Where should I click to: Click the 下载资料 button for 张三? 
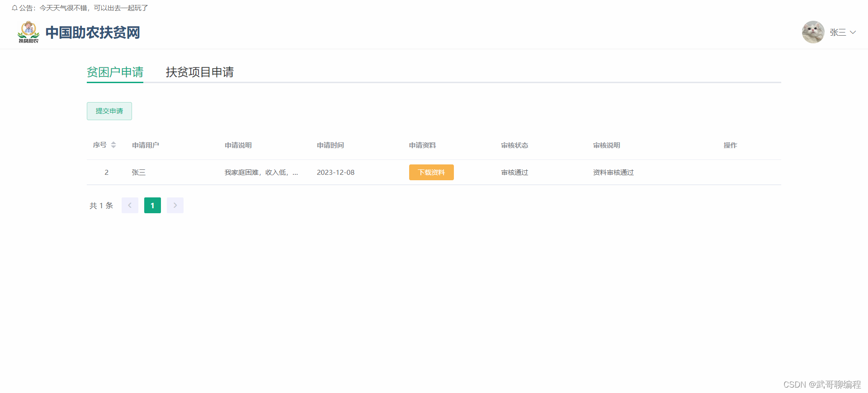pyautogui.click(x=431, y=173)
